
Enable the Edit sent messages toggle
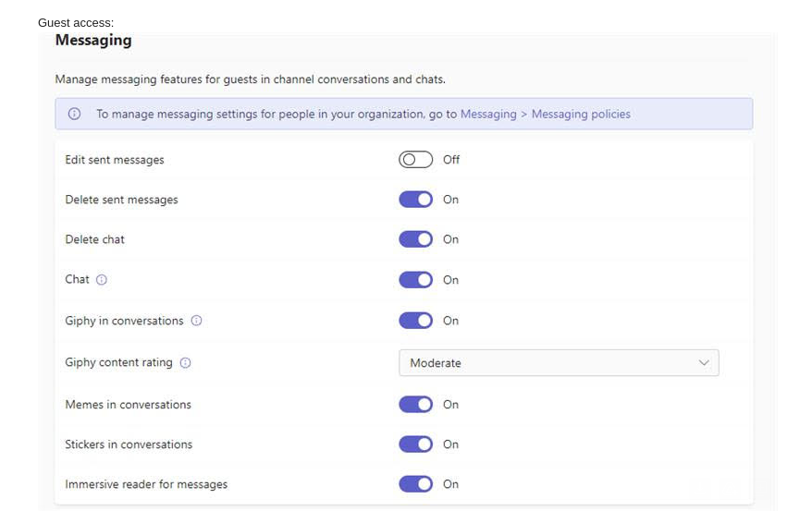(x=415, y=160)
